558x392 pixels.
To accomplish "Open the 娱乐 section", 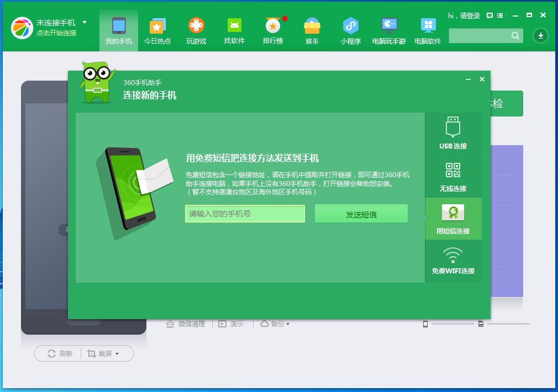I will pos(311,30).
